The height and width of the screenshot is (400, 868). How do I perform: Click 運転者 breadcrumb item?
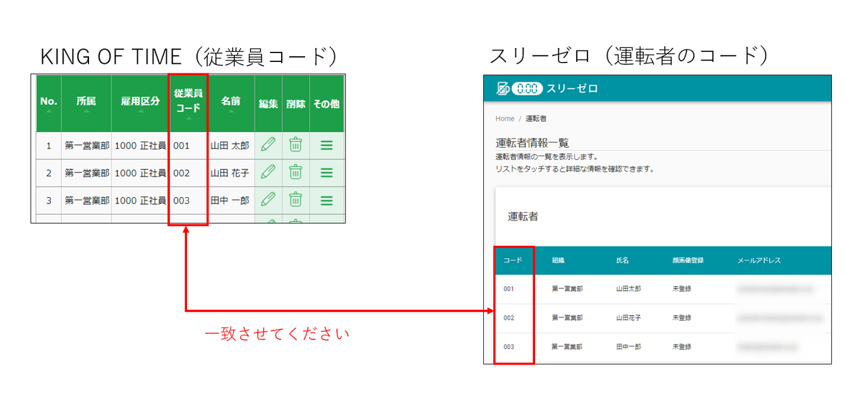tap(536, 118)
